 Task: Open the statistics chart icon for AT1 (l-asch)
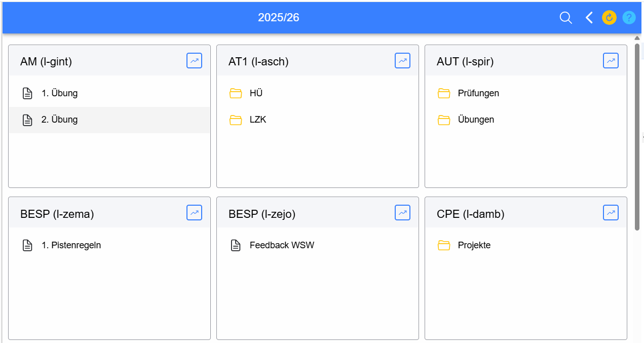pyautogui.click(x=402, y=61)
